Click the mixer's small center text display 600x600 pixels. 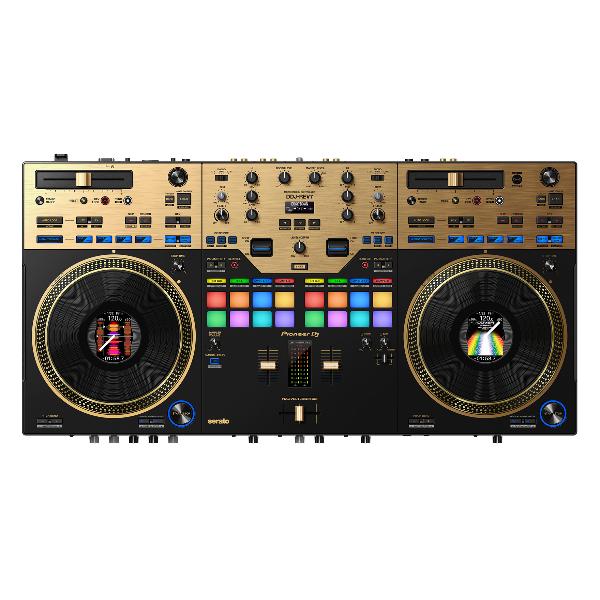click(300, 207)
